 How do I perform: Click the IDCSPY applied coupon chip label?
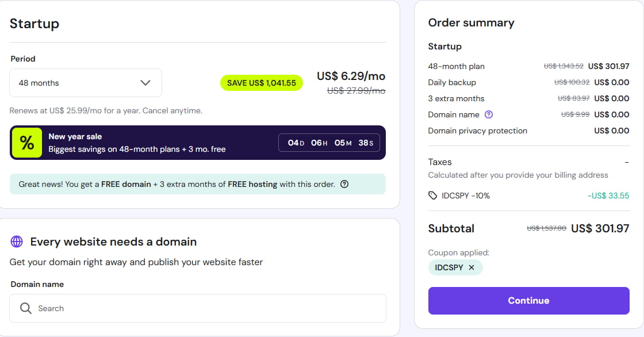coord(448,267)
